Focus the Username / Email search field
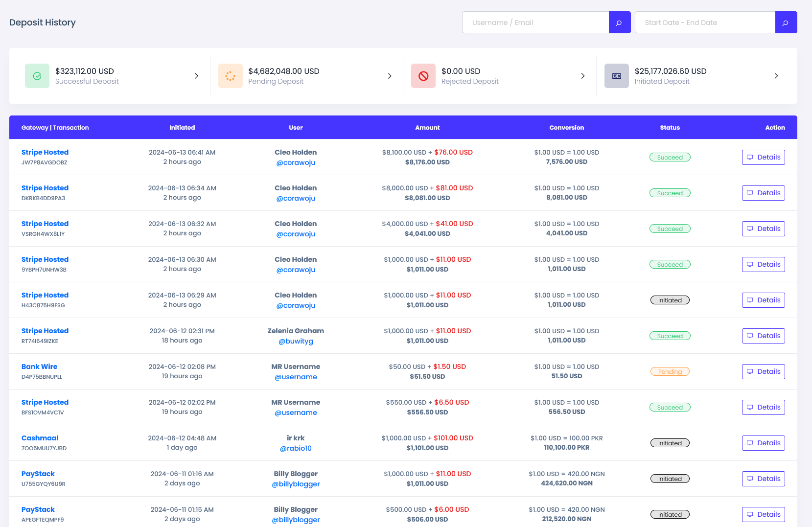Viewport: 812px width, 527px height. pos(535,23)
